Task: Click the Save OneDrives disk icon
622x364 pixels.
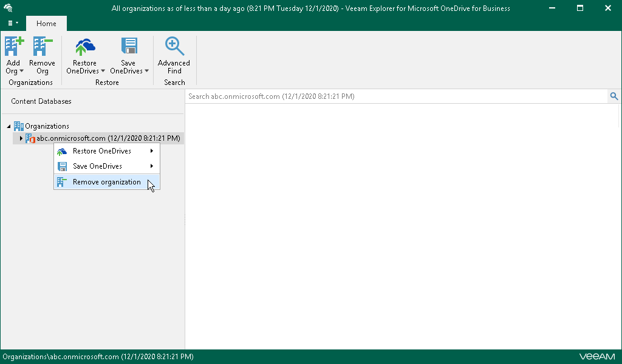Action: point(129,46)
